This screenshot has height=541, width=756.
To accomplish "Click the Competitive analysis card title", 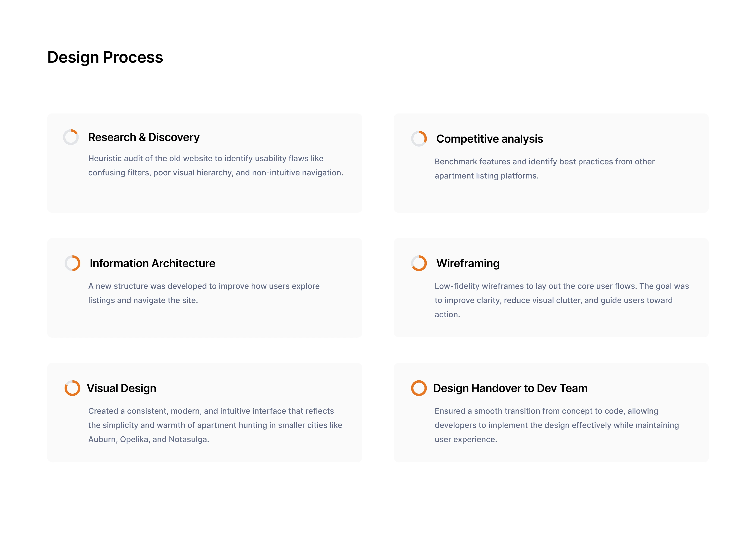I will [489, 139].
